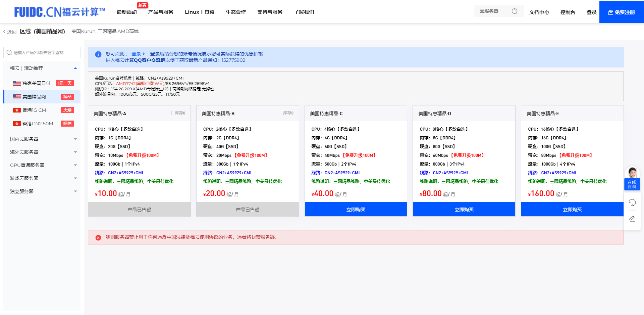The height and width of the screenshot is (315, 644).
Task: Click the 免费注册 button
Action: coord(622,12)
